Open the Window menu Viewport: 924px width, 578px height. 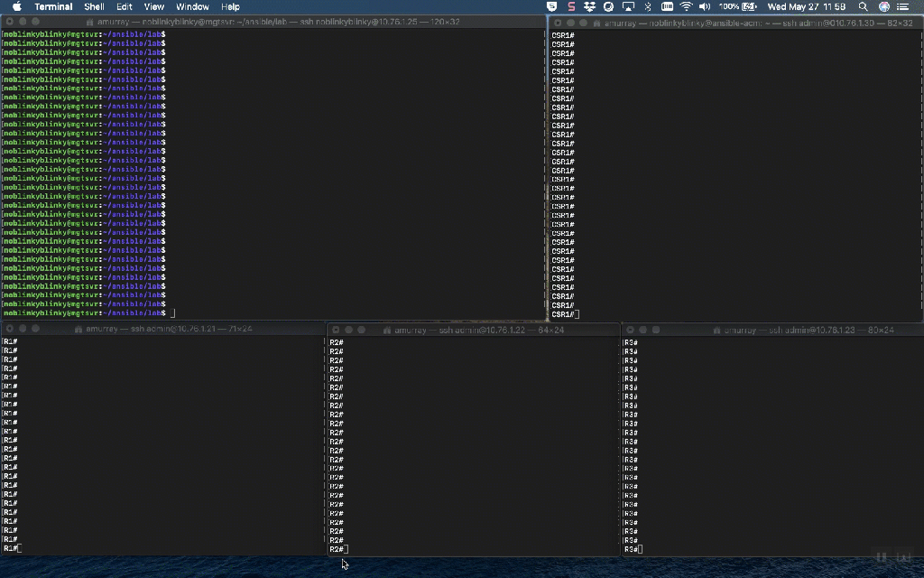click(x=192, y=6)
